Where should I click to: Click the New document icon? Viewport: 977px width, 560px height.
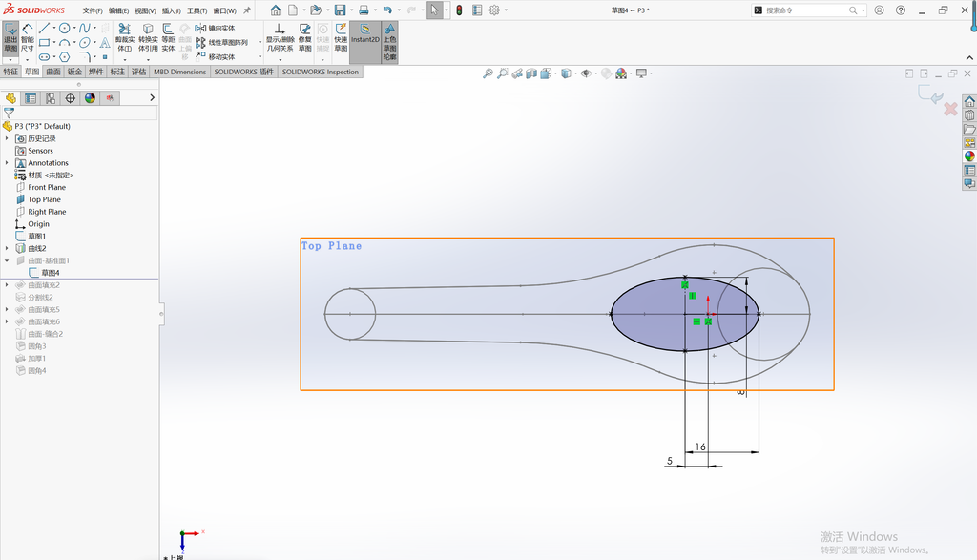[292, 10]
